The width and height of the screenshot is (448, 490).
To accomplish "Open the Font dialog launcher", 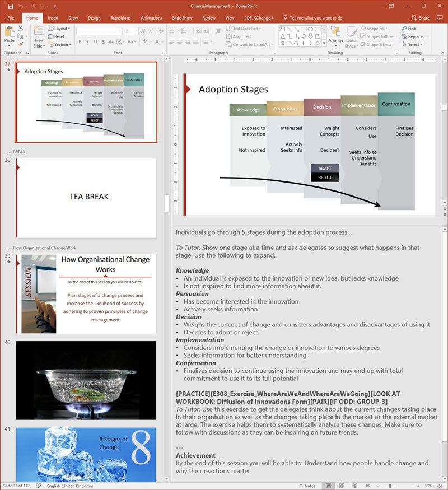I will coord(164,53).
